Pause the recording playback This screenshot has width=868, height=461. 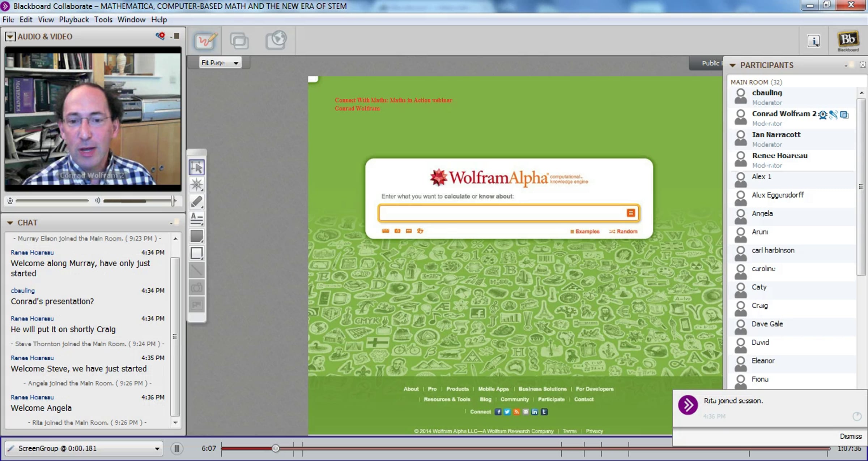(x=177, y=448)
